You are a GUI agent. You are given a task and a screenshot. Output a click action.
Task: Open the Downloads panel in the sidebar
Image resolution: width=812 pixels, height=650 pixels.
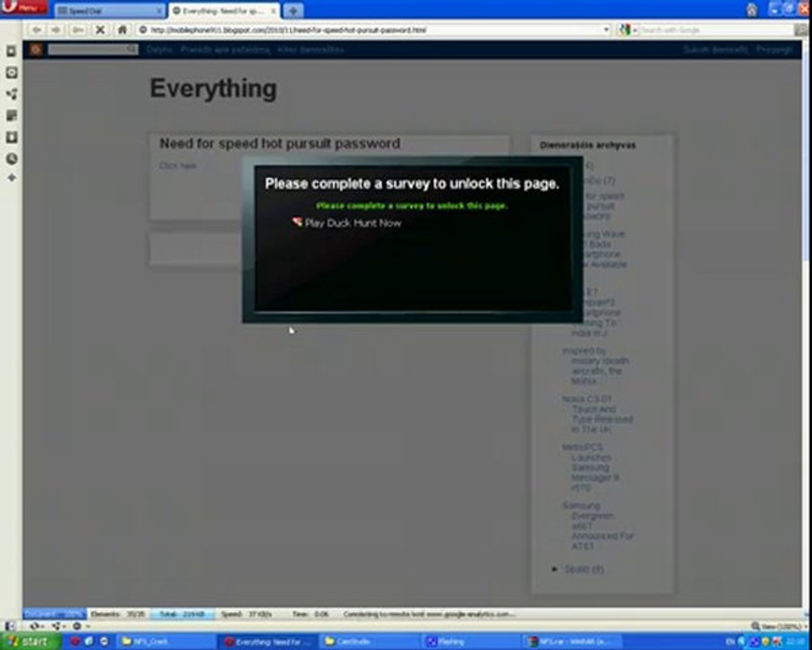click(x=11, y=137)
